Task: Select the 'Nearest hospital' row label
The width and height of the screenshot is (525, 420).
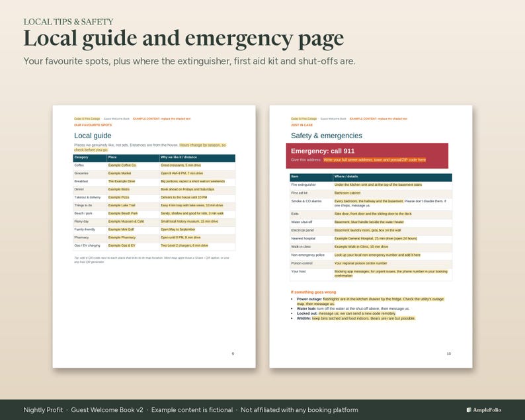Action: point(303,239)
